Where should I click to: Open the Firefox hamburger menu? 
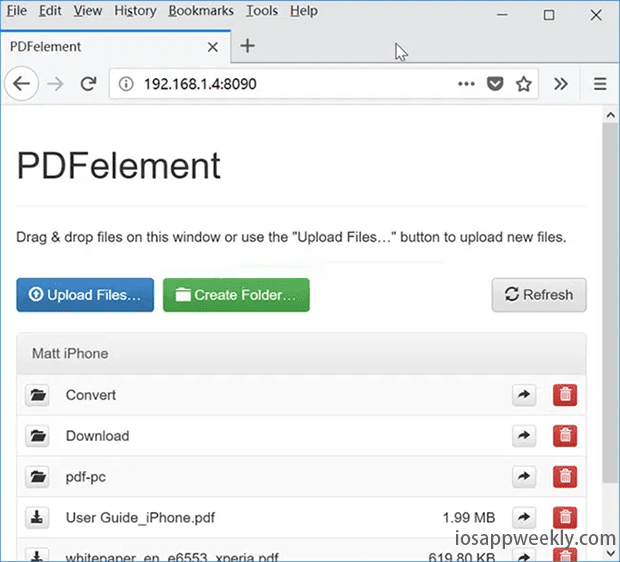(600, 84)
